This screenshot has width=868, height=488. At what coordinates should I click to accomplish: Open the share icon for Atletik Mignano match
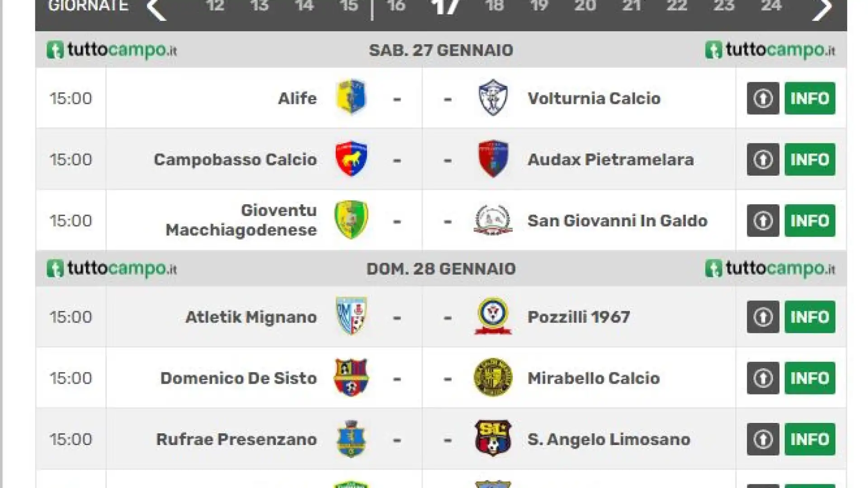click(x=763, y=317)
